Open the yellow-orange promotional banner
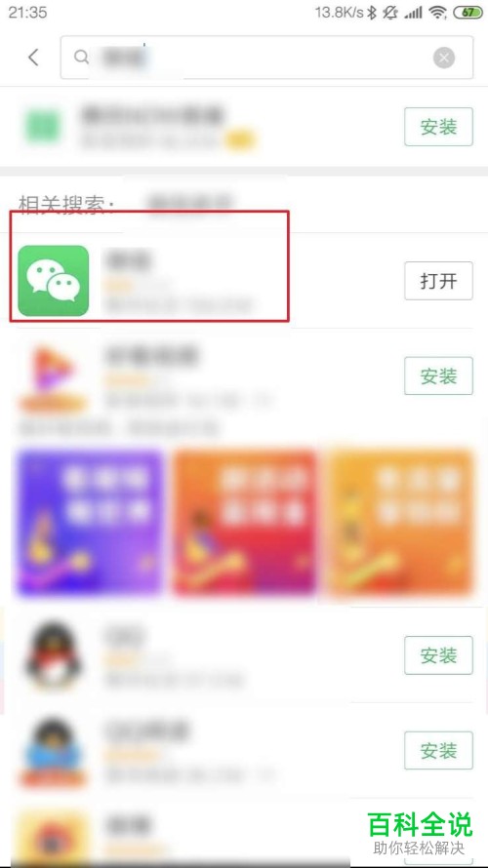This screenshot has height=868, width=488. pos(400,522)
